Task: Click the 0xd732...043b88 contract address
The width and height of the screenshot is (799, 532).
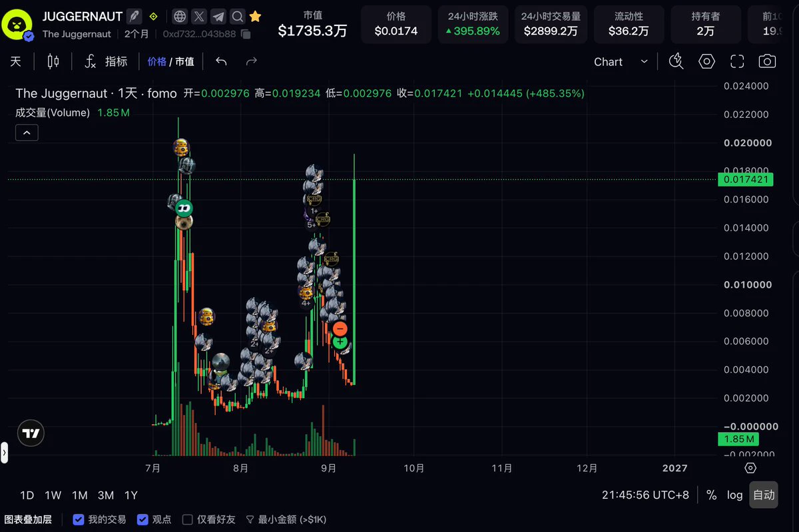Action: tap(199, 34)
